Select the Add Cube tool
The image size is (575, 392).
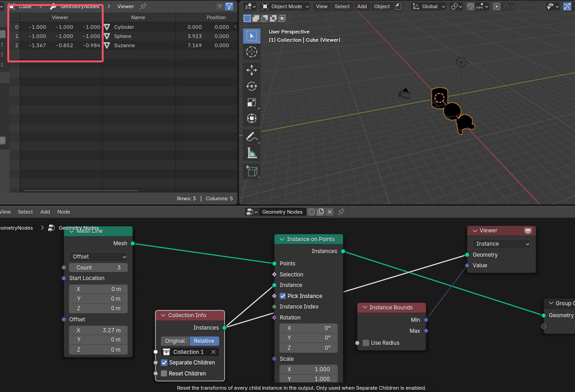tap(251, 171)
